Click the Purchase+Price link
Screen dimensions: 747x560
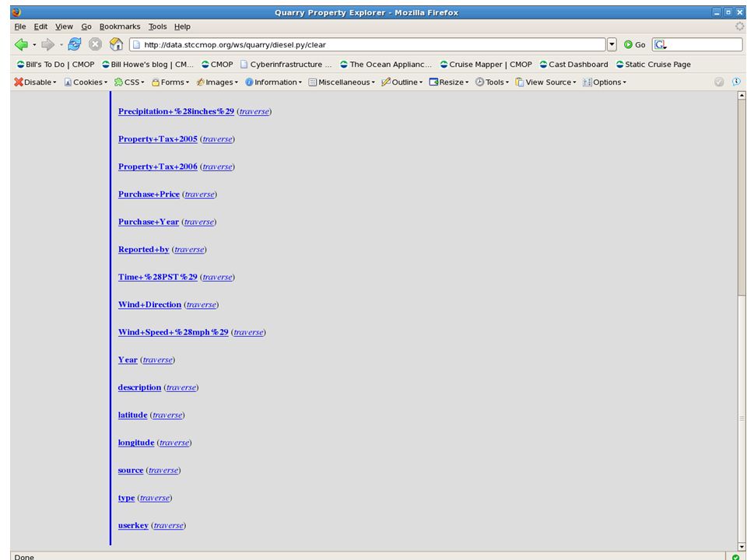point(149,194)
